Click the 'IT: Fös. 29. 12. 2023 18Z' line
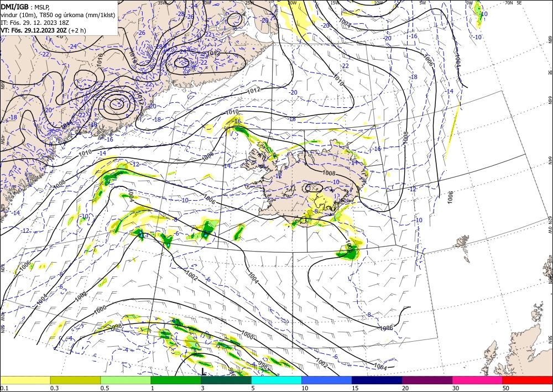Viewport: 553px width, 392px height. coord(34,23)
